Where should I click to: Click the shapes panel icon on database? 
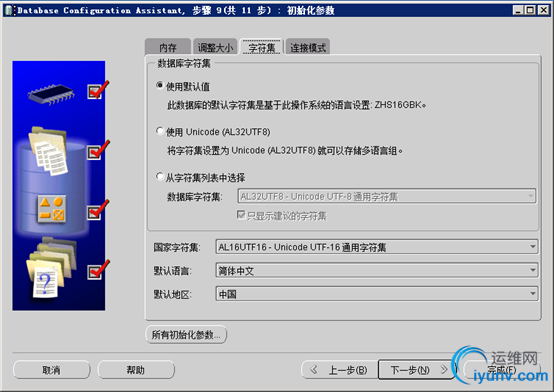tap(52, 209)
